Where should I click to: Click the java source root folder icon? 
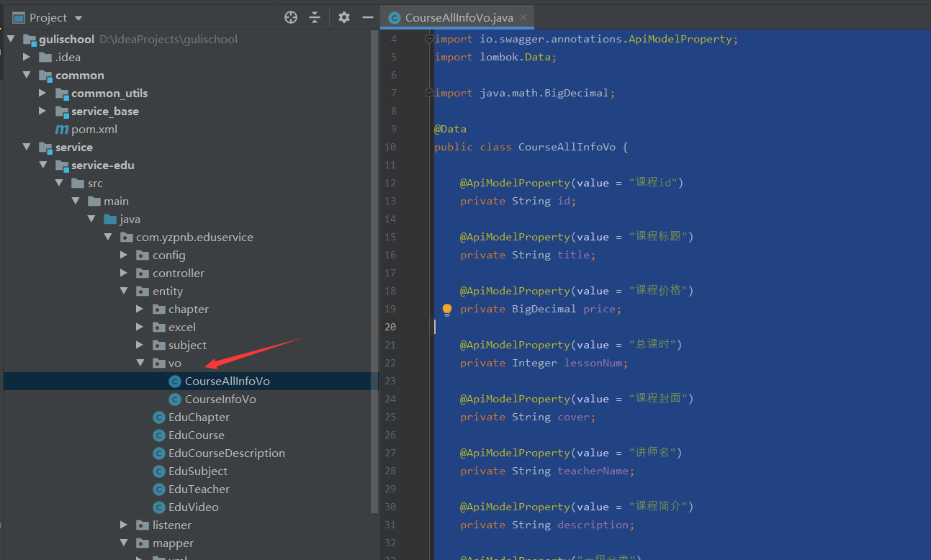110,219
